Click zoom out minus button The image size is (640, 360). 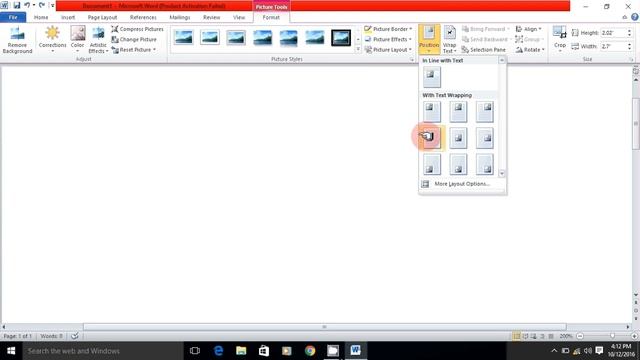(x=580, y=336)
